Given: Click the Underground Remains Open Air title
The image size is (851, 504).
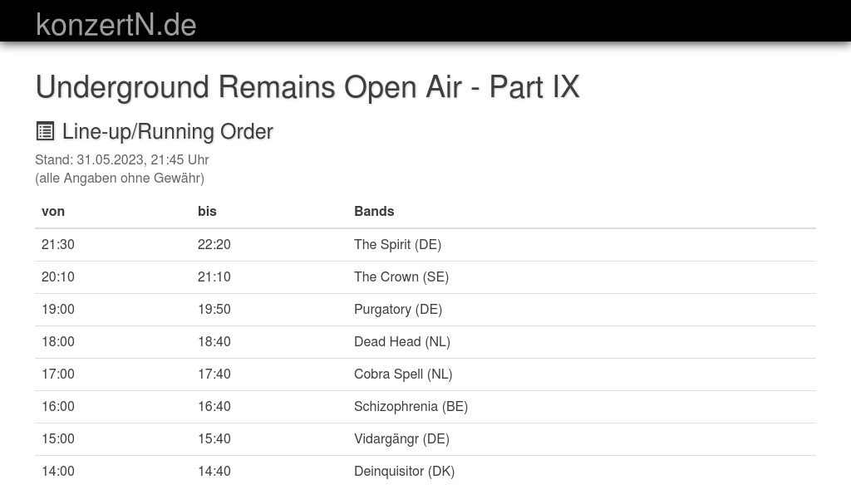Looking at the screenshot, I should [x=307, y=87].
